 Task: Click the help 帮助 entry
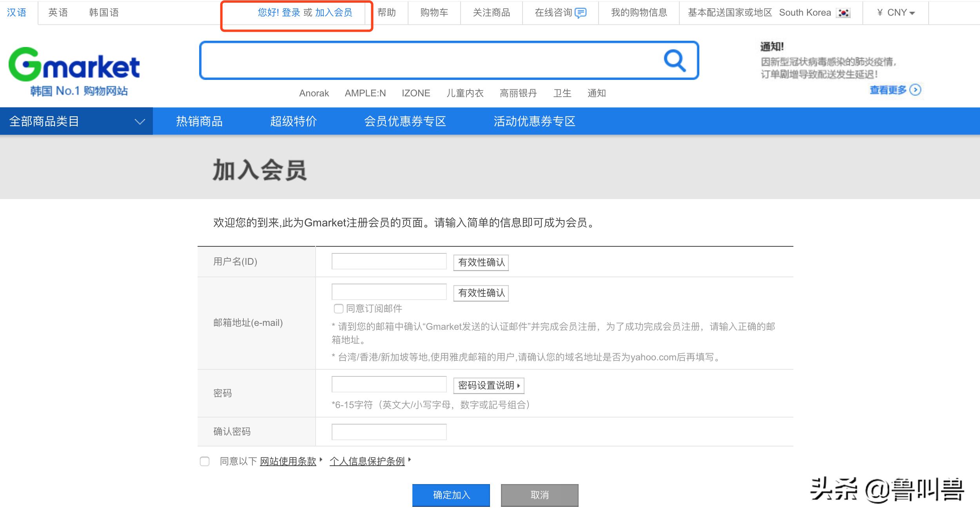point(387,12)
